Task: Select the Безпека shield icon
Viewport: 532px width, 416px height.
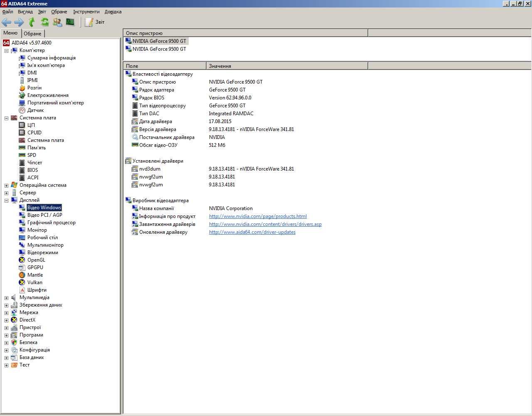Action: point(14,342)
